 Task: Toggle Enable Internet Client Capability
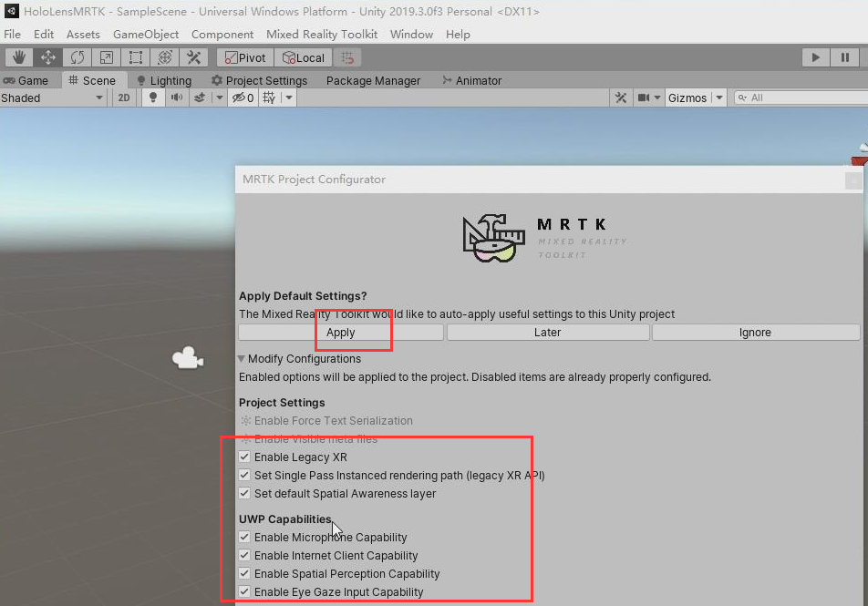pyautogui.click(x=244, y=555)
